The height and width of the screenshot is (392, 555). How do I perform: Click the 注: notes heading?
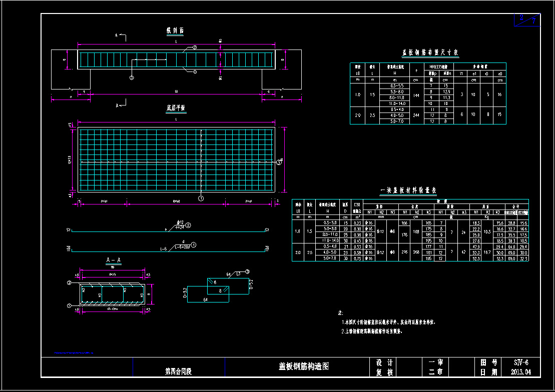pyautogui.click(x=340, y=313)
